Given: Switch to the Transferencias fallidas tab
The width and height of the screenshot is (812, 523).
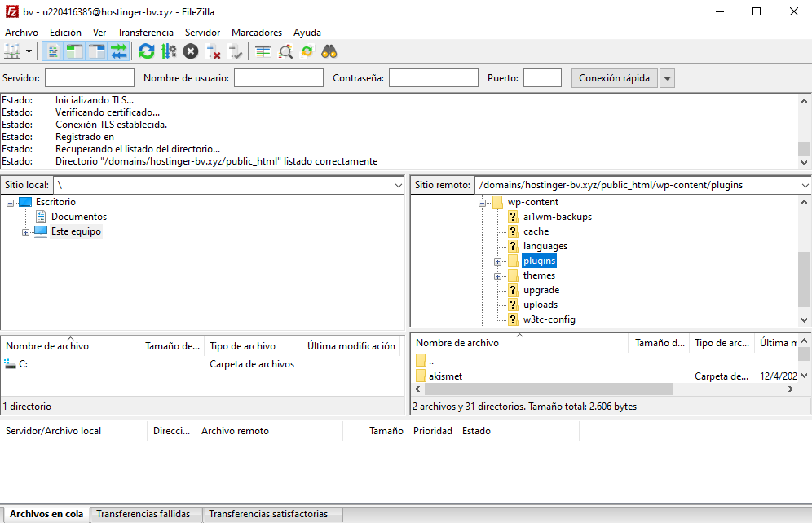Looking at the screenshot, I should (x=146, y=514).
